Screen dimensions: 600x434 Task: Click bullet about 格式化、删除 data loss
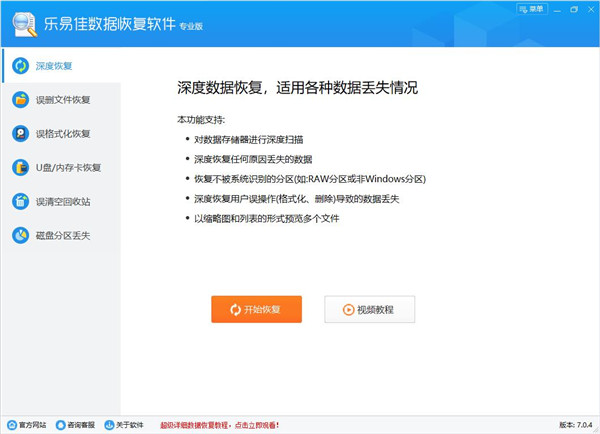point(297,199)
